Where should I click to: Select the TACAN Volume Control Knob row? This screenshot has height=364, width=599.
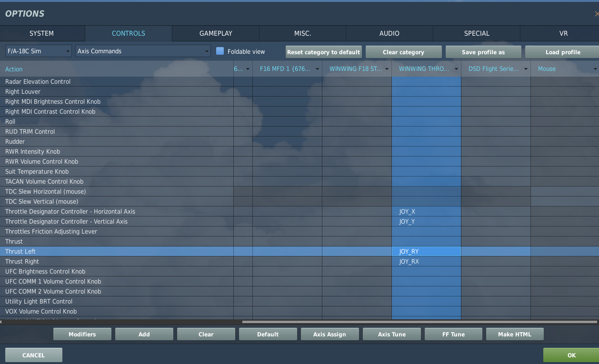[x=299, y=181]
